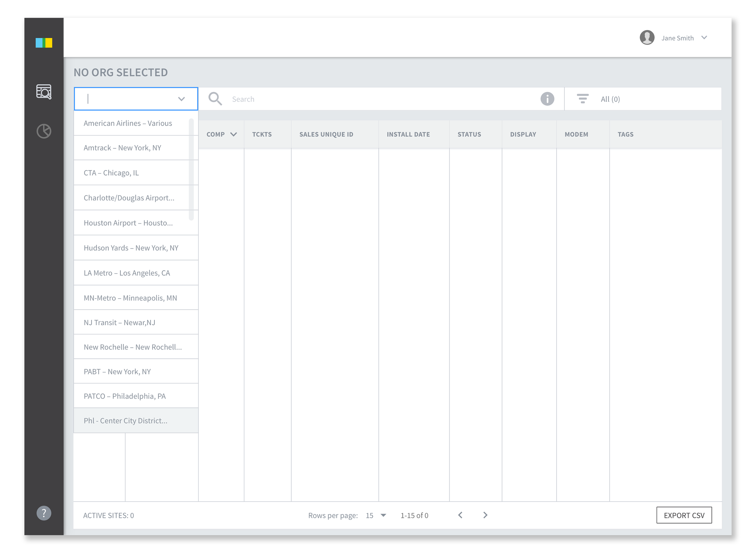This screenshot has width=756, height=553.
Task: Click the search info icon
Action: 547,99
